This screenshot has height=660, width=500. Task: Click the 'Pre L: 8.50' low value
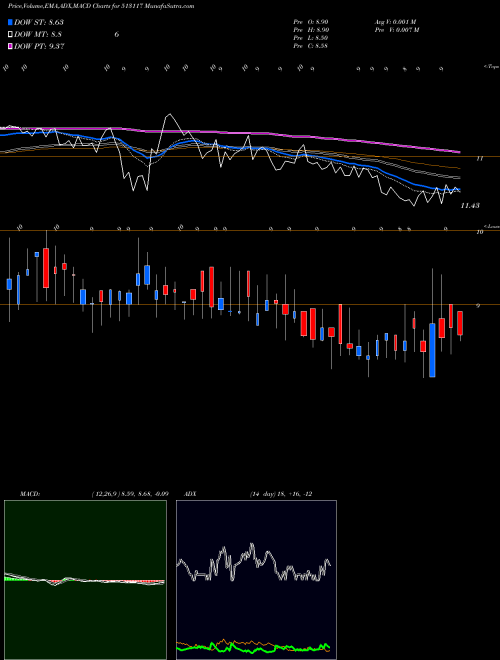[x=311, y=38]
